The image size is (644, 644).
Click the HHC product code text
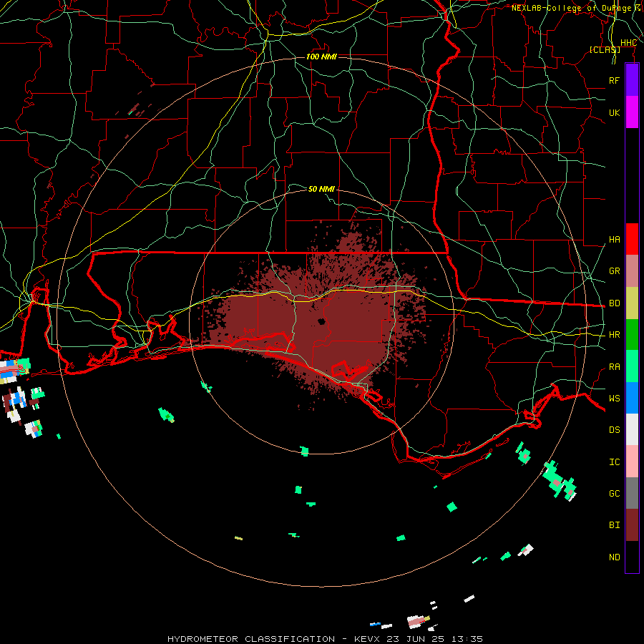(x=628, y=43)
